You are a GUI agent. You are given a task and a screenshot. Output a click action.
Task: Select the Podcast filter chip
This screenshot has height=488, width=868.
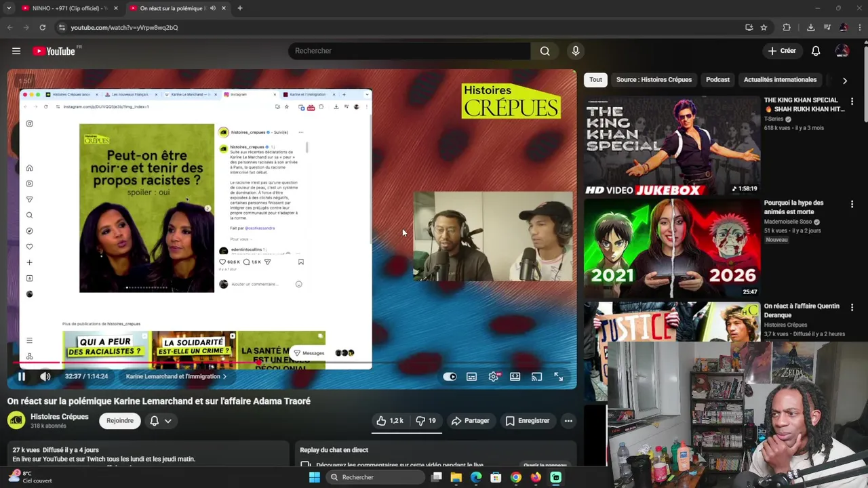click(717, 80)
